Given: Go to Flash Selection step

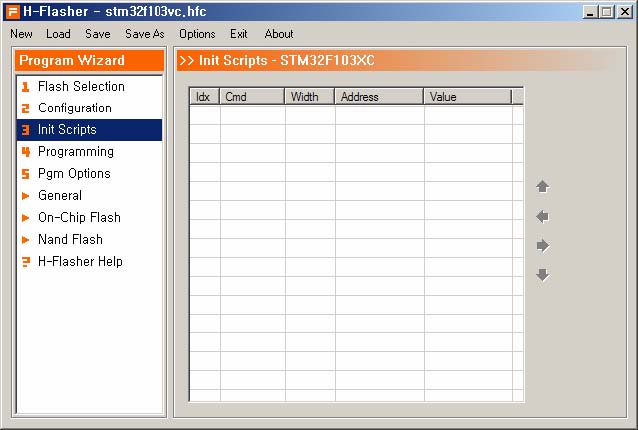Looking at the screenshot, I should pyautogui.click(x=89, y=86).
